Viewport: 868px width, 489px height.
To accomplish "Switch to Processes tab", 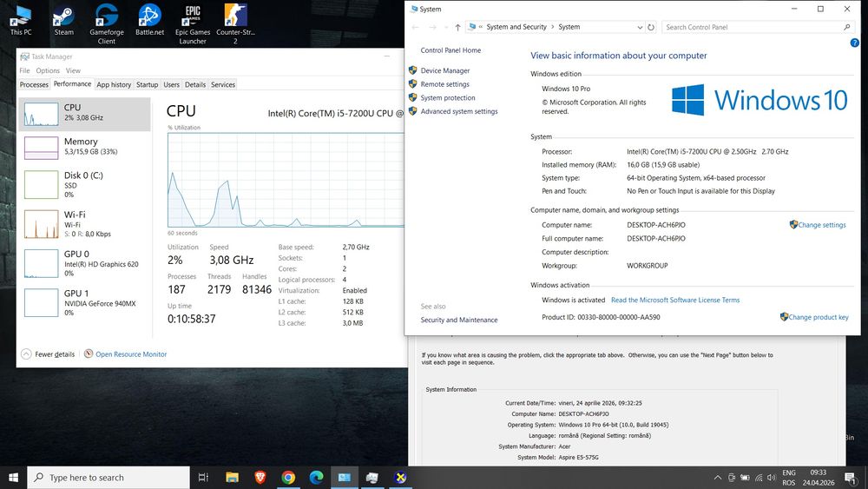I will click(x=34, y=85).
